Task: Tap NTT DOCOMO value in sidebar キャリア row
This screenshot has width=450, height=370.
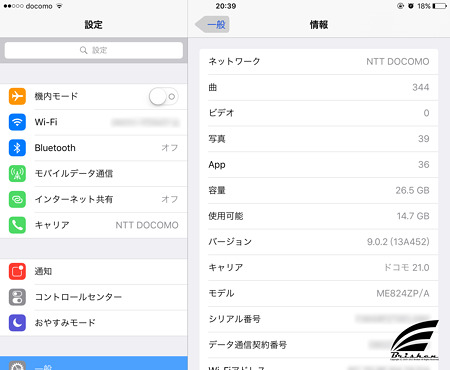Action: (x=147, y=225)
